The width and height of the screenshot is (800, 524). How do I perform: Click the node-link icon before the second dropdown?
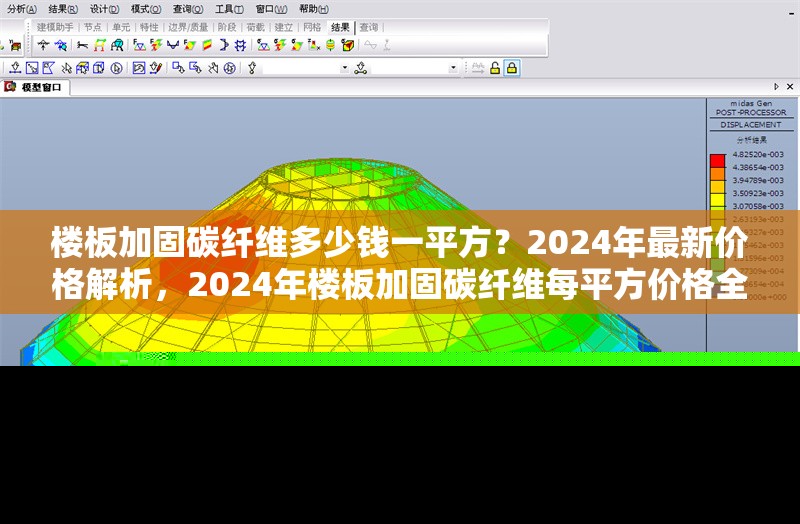pyautogui.click(x=361, y=68)
